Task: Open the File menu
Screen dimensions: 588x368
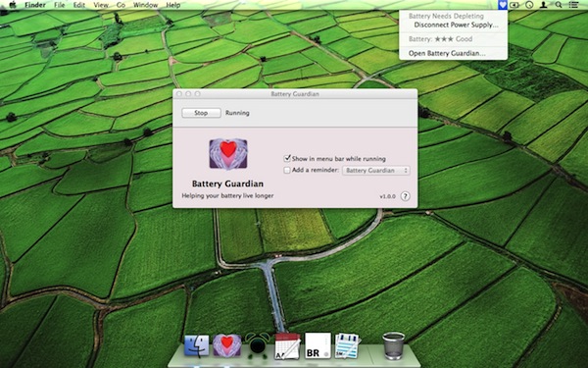Action: [59, 5]
